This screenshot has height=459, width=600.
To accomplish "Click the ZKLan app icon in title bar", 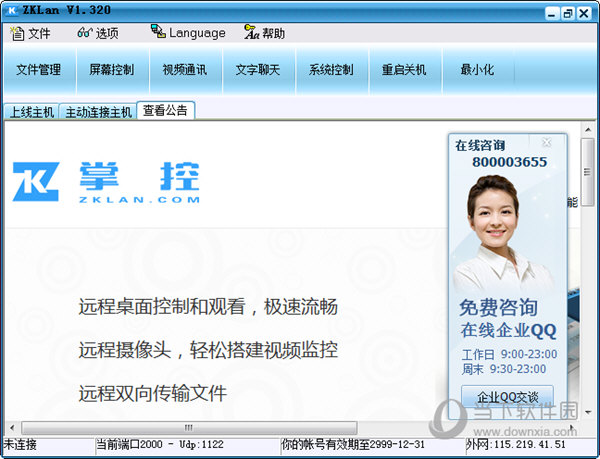I will pyautogui.click(x=12, y=10).
